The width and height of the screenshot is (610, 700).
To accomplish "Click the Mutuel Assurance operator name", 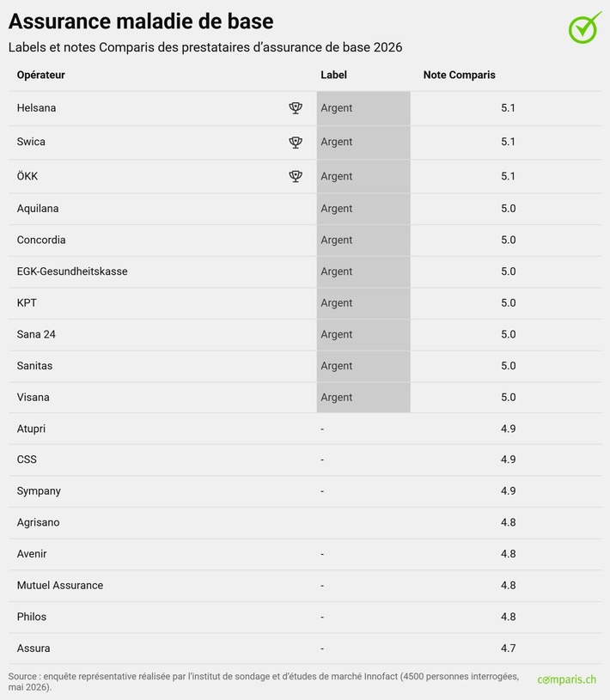I will [x=60, y=585].
